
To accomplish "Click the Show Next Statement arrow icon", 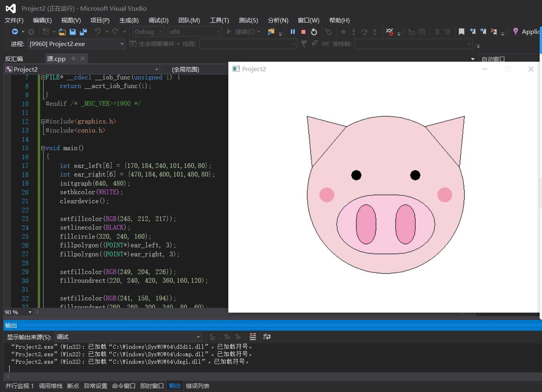I will click(343, 32).
